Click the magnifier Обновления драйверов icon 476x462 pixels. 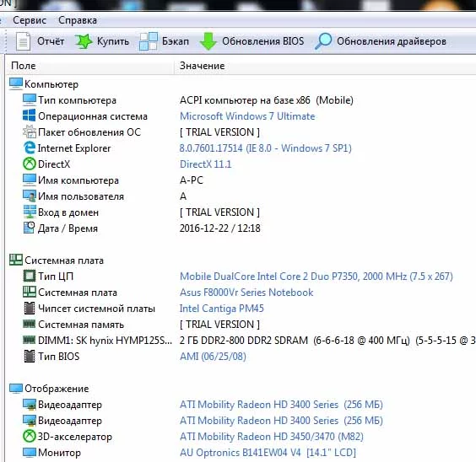323,41
